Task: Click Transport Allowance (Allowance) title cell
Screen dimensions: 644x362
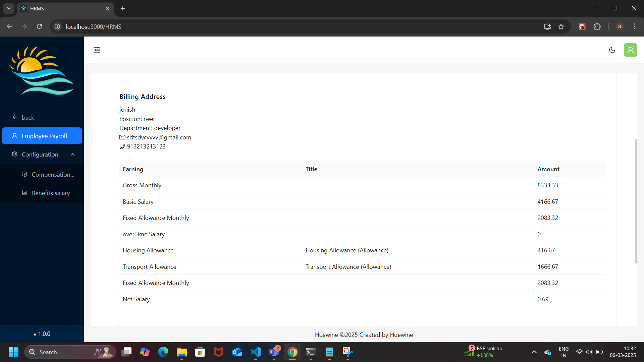Action: coord(348,267)
